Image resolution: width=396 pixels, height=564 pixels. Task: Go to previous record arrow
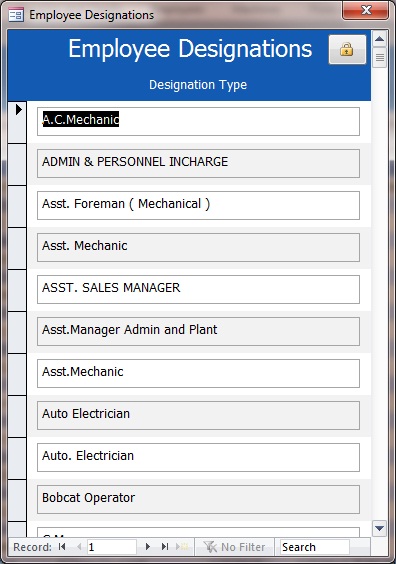coord(79,547)
